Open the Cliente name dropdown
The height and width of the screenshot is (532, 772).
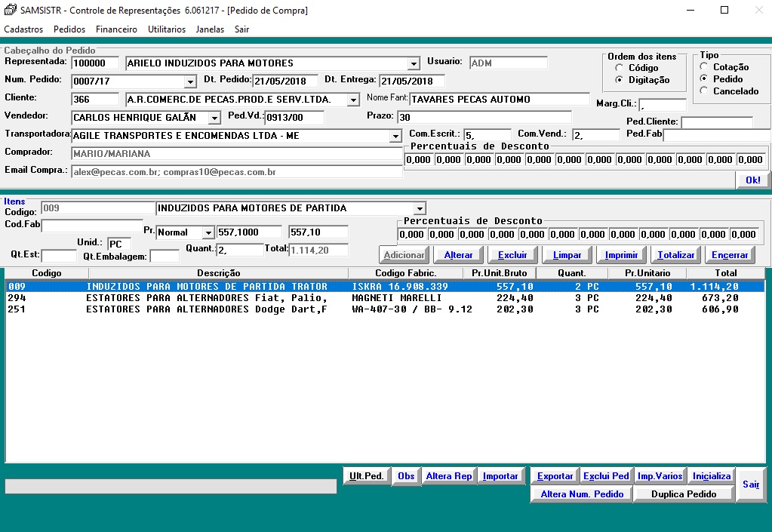[353, 100]
